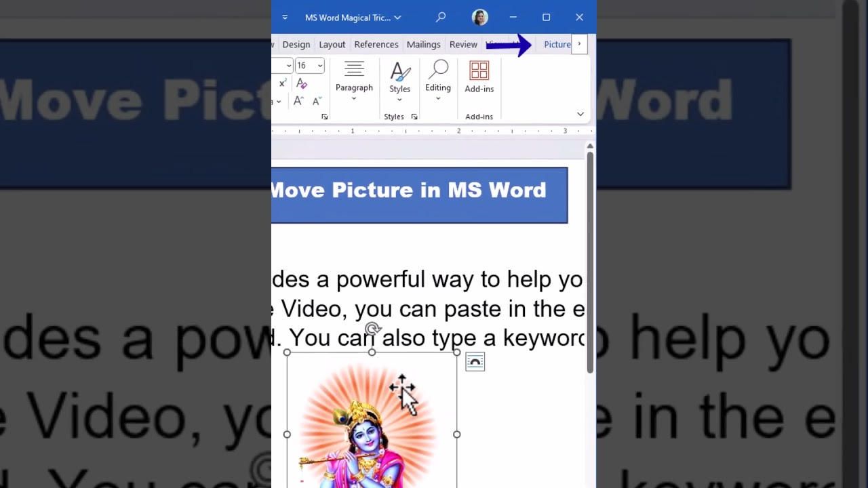Open the Styles gallery button
The height and width of the screenshot is (488, 868).
click(399, 81)
